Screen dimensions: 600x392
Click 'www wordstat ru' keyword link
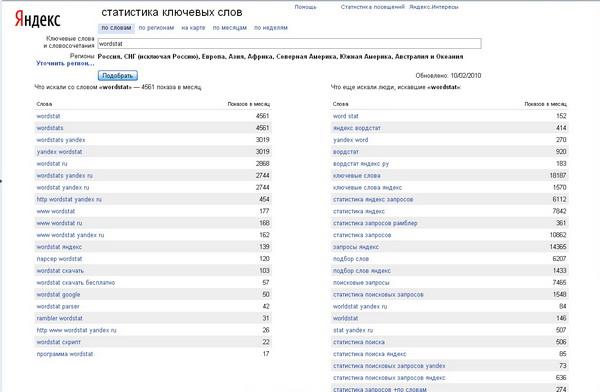[x=59, y=223]
